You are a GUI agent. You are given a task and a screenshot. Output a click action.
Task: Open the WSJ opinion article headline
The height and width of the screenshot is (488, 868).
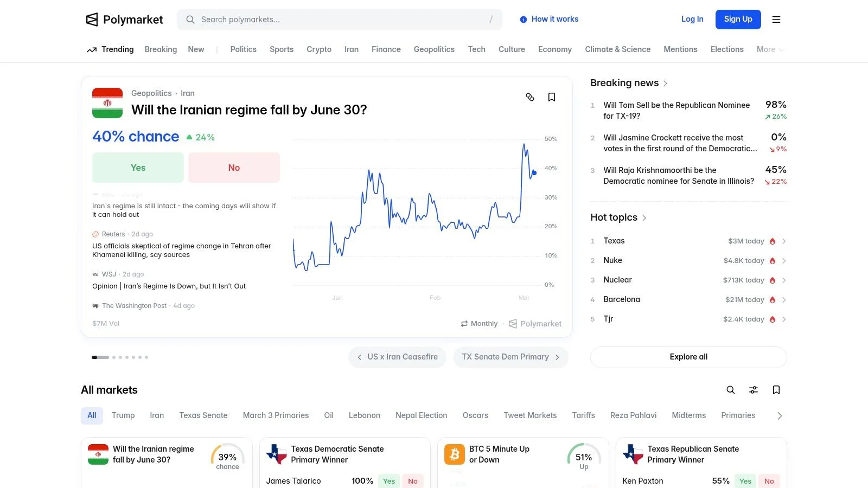[169, 286]
